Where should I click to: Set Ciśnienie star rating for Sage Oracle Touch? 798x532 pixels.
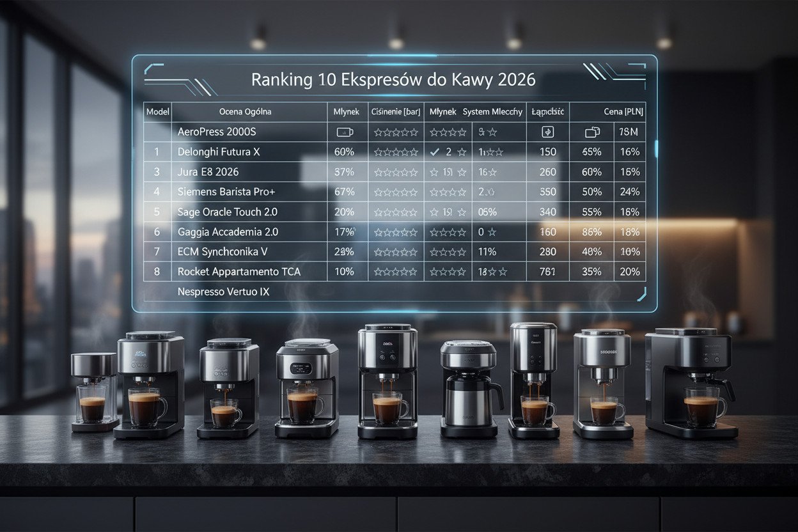click(396, 212)
